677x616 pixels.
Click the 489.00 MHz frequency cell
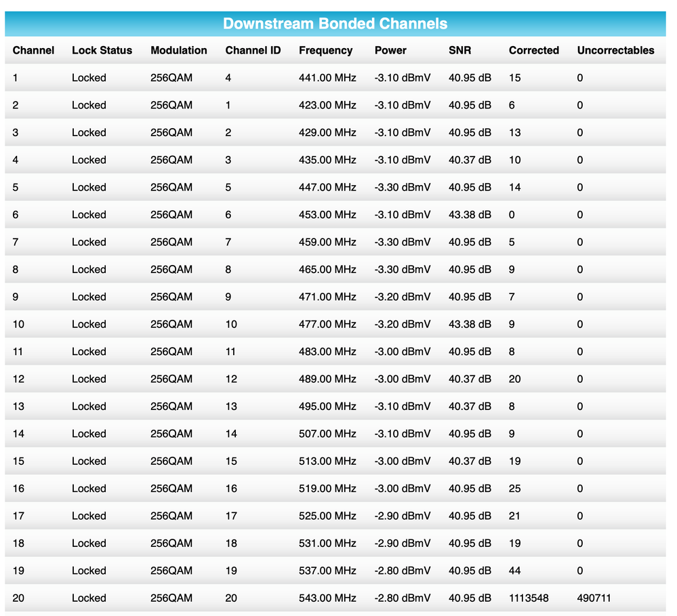[x=327, y=379]
